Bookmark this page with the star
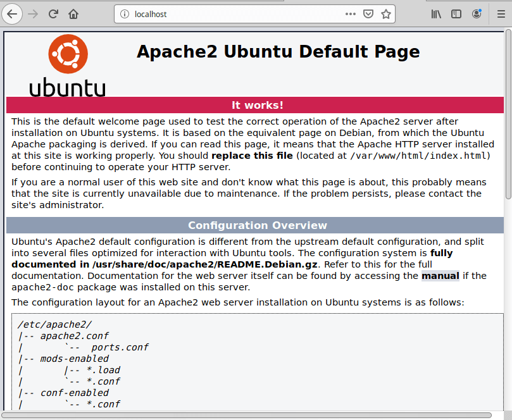Viewport: 512px width, 420px height. coord(385,14)
